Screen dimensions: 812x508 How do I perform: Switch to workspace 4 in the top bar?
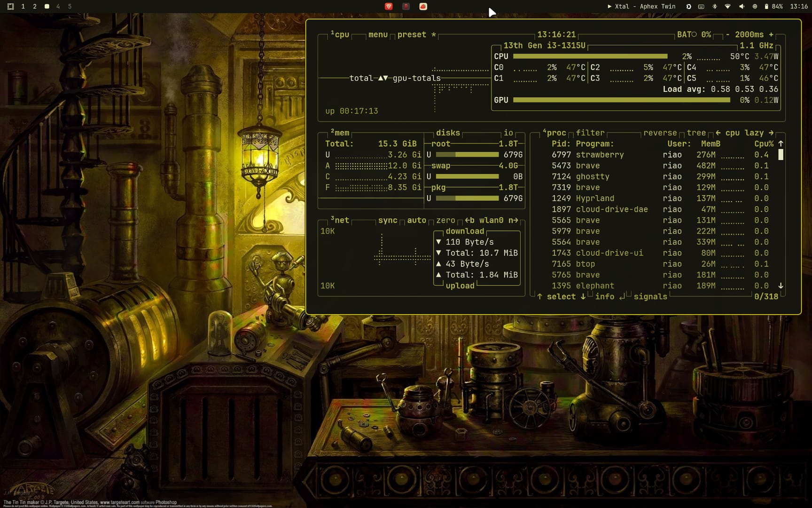point(58,7)
